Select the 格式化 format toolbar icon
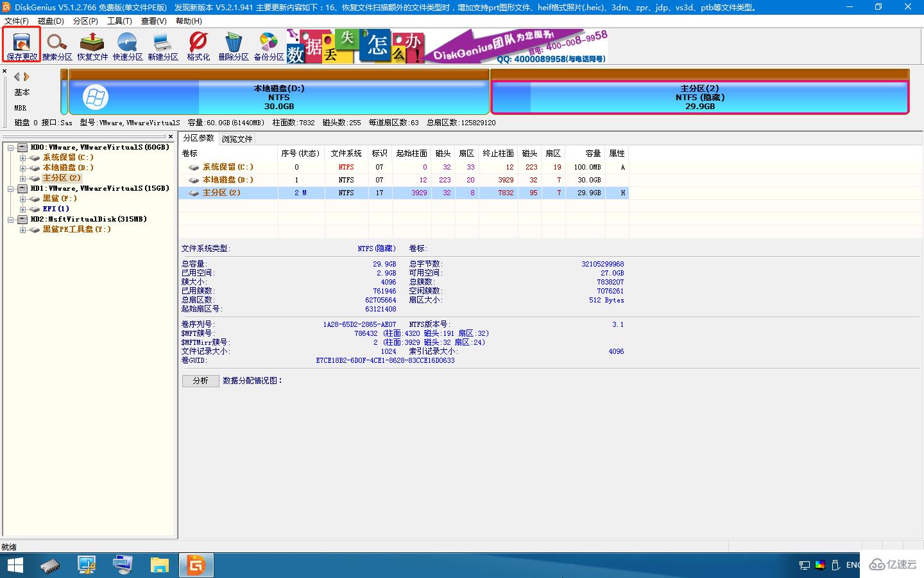This screenshot has width=924, height=578. [x=198, y=46]
